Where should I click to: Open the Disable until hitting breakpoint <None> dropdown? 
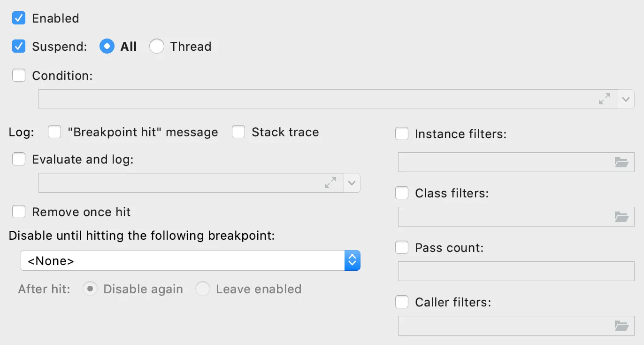pos(190,260)
